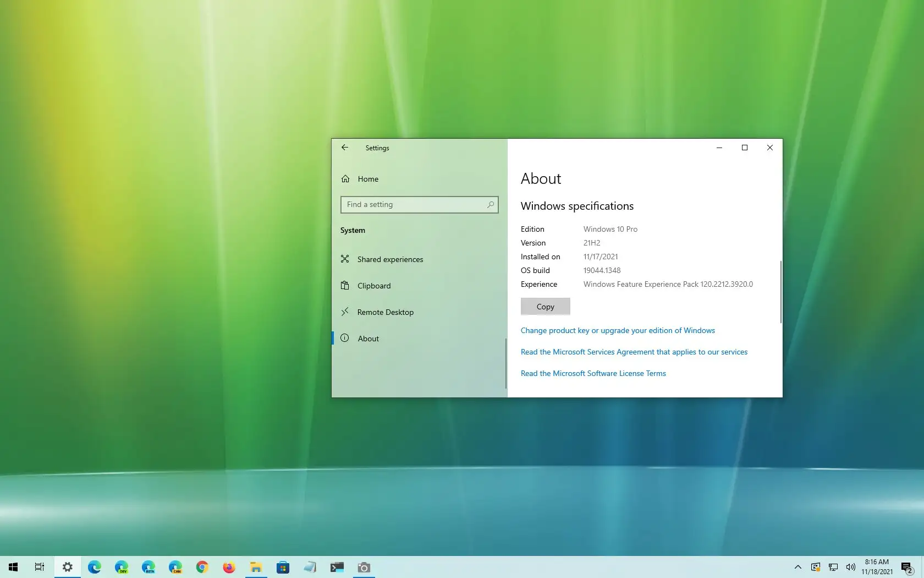Screen dimensions: 924x578
Task: Launch Edge Canary from the taskbar
Action: (175, 567)
